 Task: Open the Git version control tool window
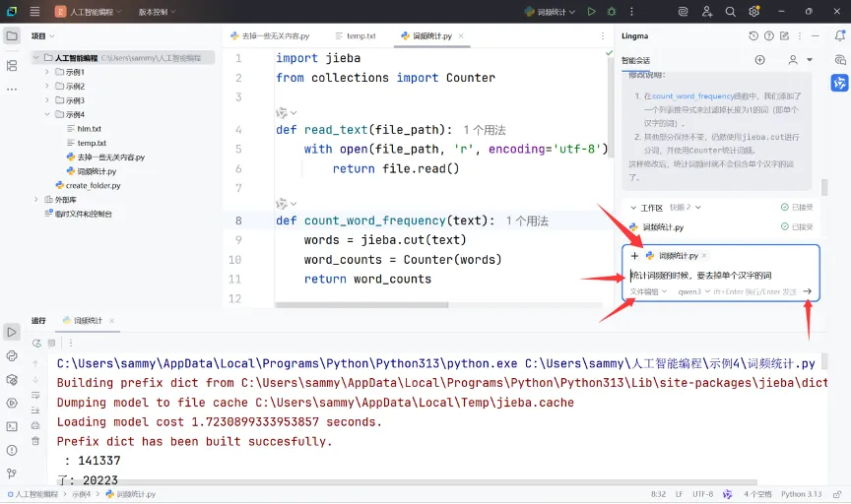pos(12,473)
